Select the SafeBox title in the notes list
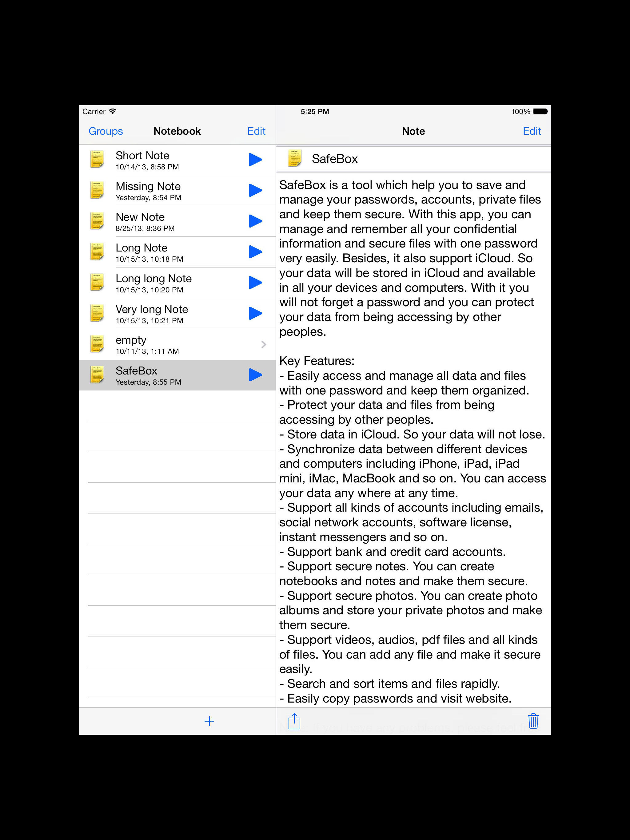 point(136,370)
